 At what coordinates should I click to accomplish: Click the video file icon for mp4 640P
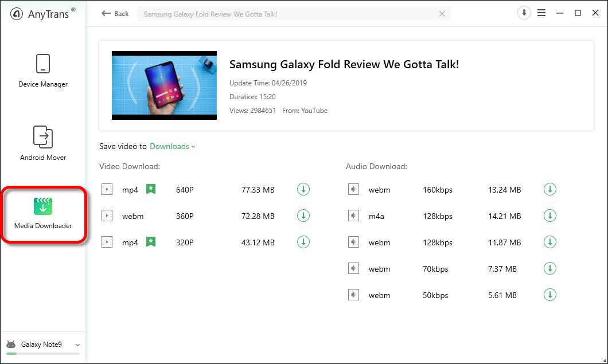pos(107,190)
